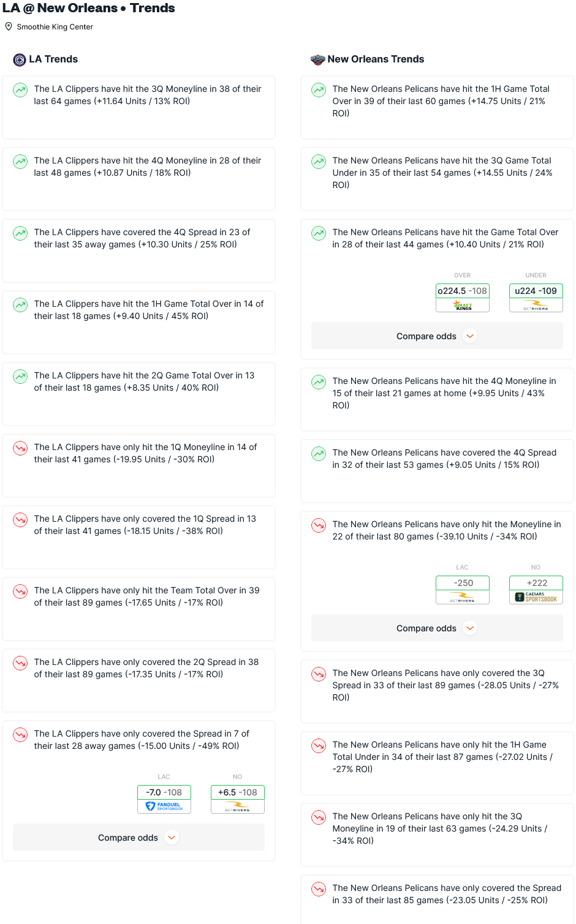Open the Clippers Team Total Over trend card
This screenshot has width=576, height=924.
138,609
